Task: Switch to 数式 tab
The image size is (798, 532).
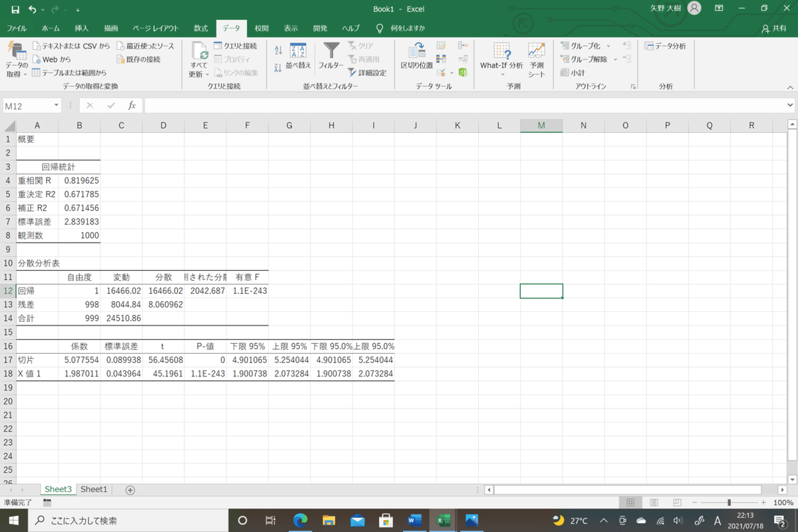Action: 201,29
